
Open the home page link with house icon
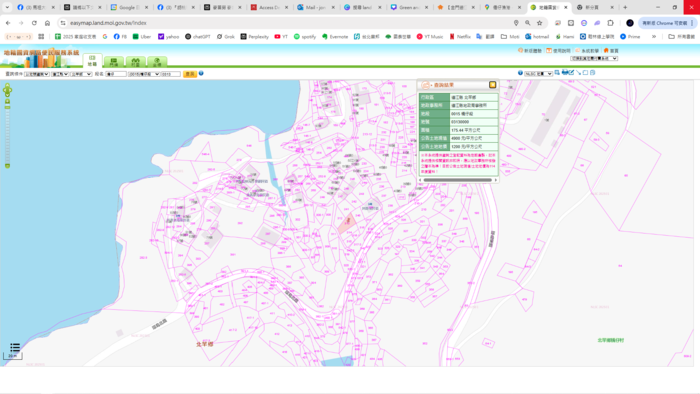(x=611, y=51)
